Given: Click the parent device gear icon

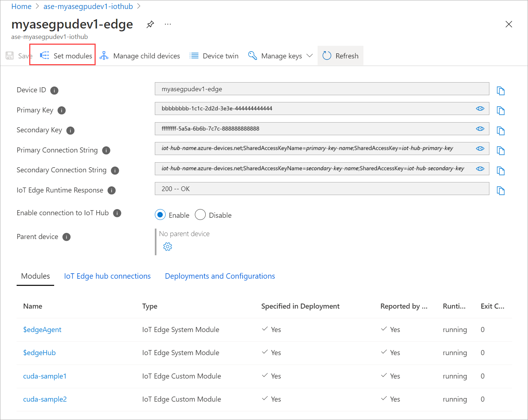Looking at the screenshot, I should tap(167, 247).
